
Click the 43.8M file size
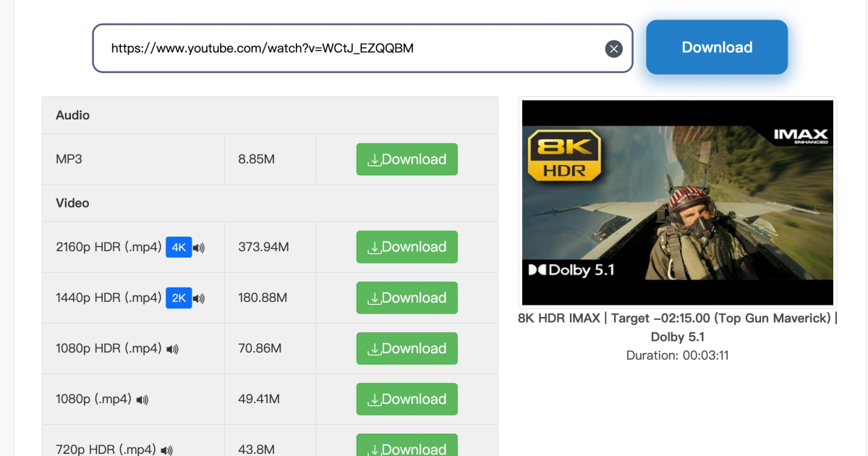(x=256, y=449)
